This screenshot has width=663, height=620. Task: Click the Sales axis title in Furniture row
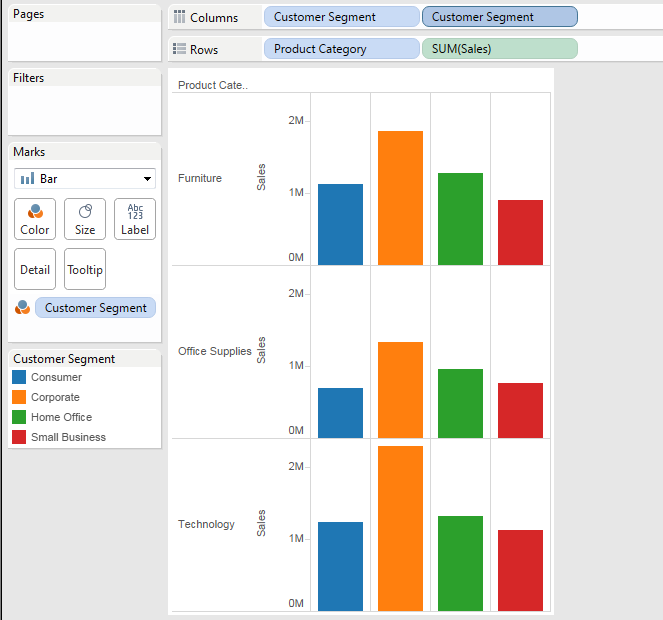(261, 177)
